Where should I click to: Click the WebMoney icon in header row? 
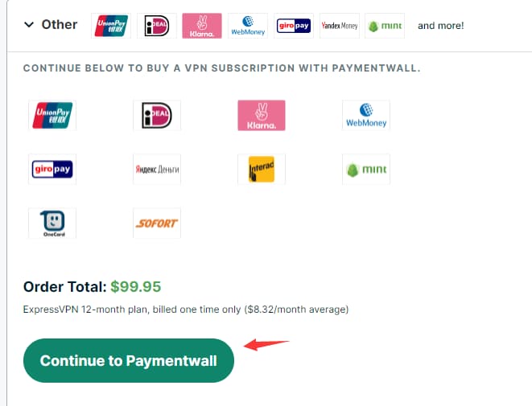248,26
